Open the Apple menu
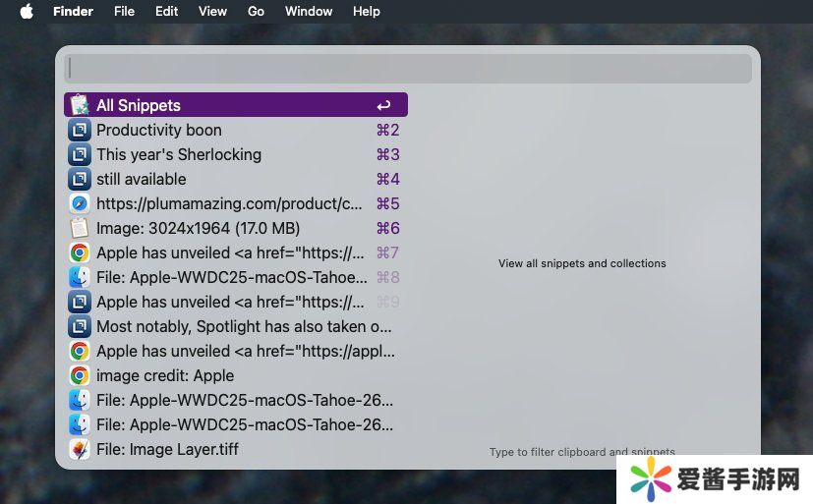 [27, 12]
